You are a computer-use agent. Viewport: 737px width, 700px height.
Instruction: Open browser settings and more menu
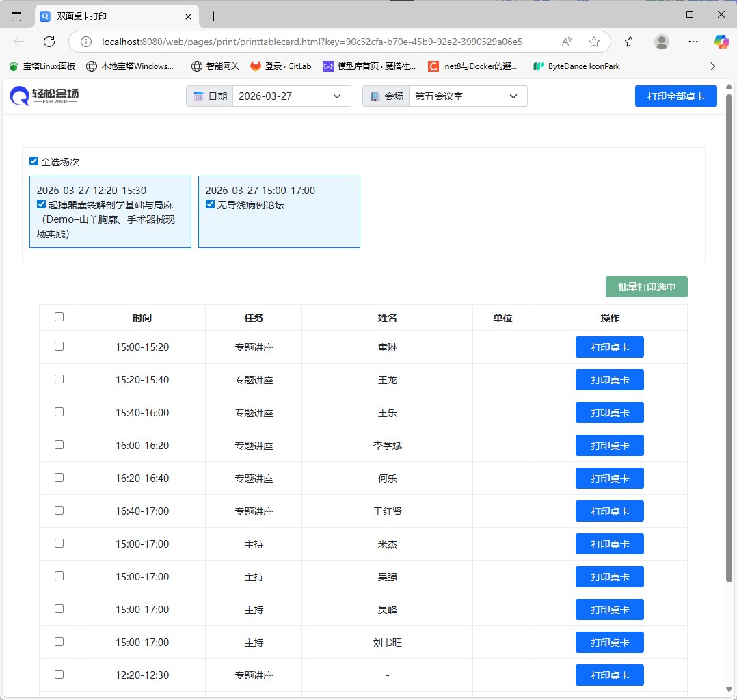pyautogui.click(x=693, y=42)
